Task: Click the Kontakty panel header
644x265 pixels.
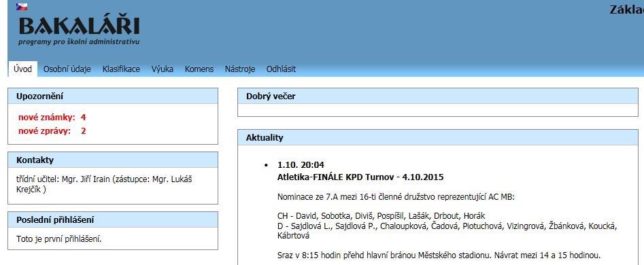Action: (x=113, y=160)
